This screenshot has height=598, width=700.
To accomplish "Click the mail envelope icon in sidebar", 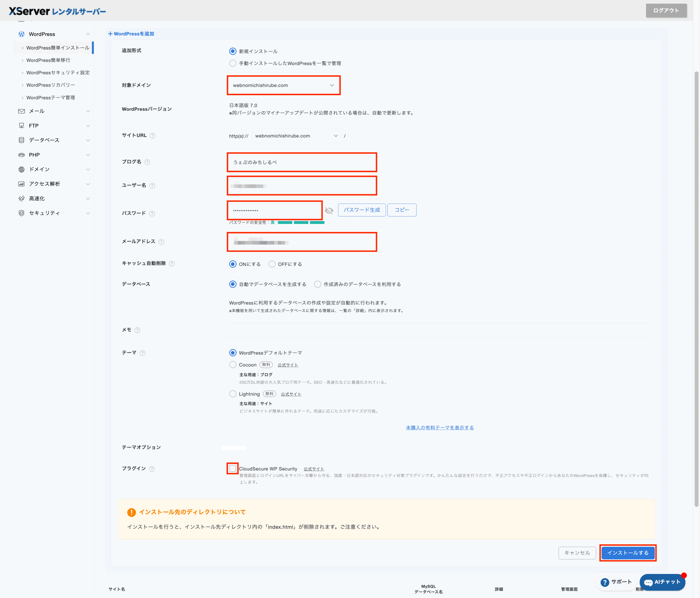I will (22, 111).
